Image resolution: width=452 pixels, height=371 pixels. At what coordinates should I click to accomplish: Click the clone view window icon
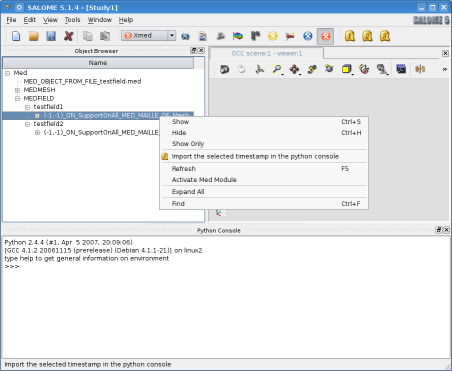coord(401,69)
